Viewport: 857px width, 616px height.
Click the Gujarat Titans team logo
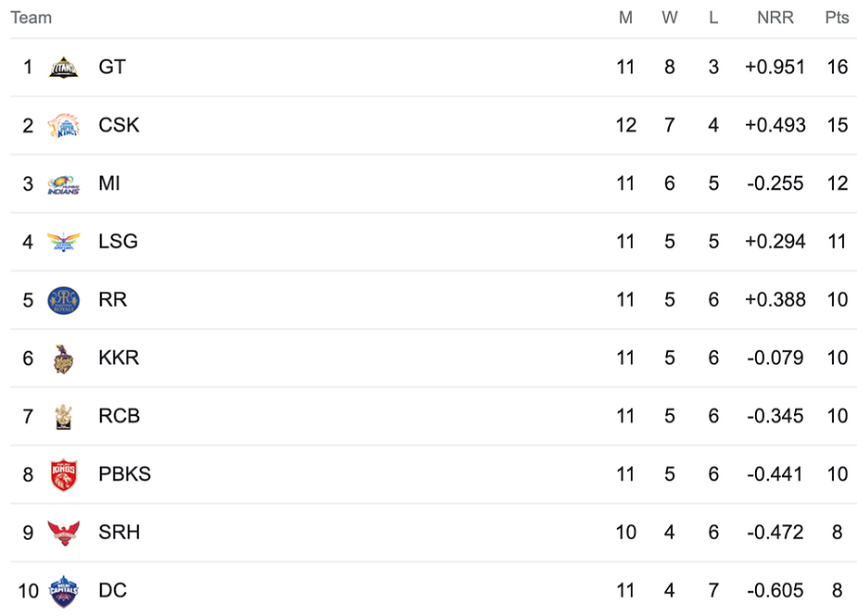click(64, 68)
